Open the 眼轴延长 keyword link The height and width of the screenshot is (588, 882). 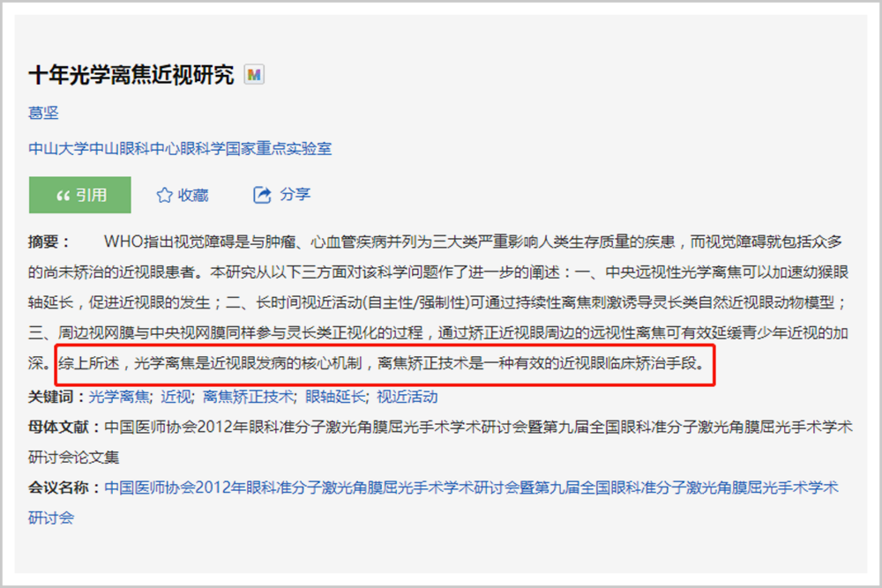click(x=335, y=397)
